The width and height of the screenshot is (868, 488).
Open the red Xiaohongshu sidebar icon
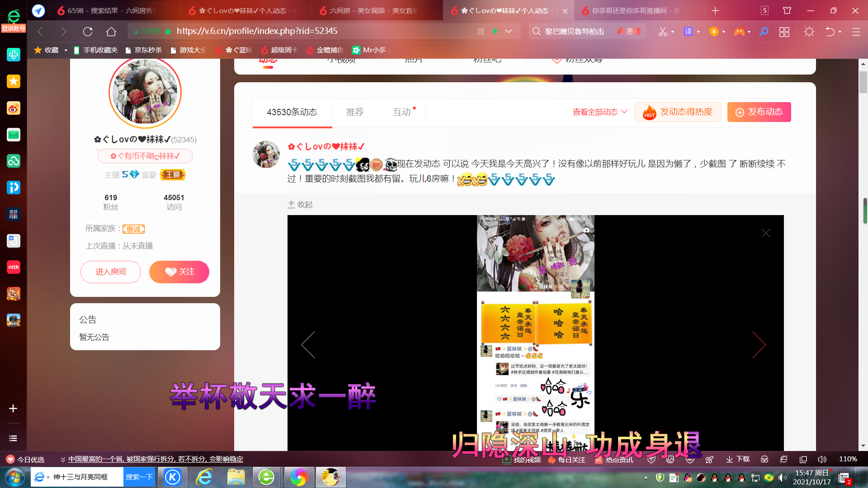(x=14, y=267)
